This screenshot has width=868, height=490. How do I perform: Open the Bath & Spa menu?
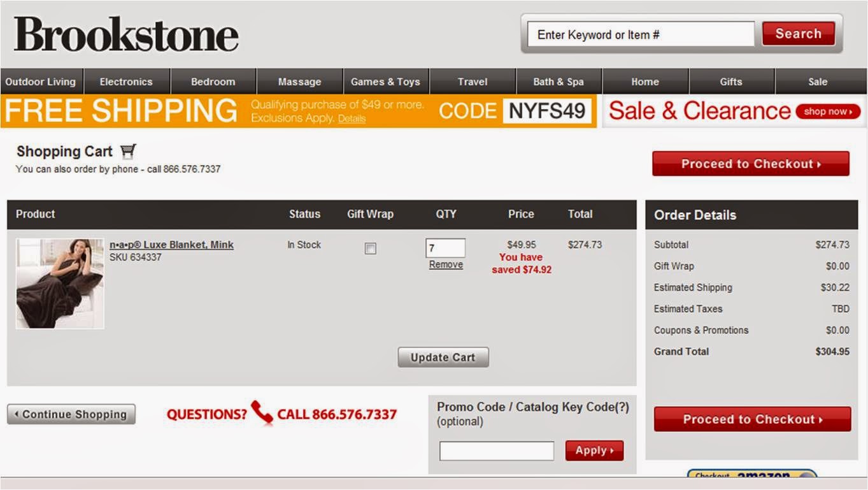pos(558,82)
